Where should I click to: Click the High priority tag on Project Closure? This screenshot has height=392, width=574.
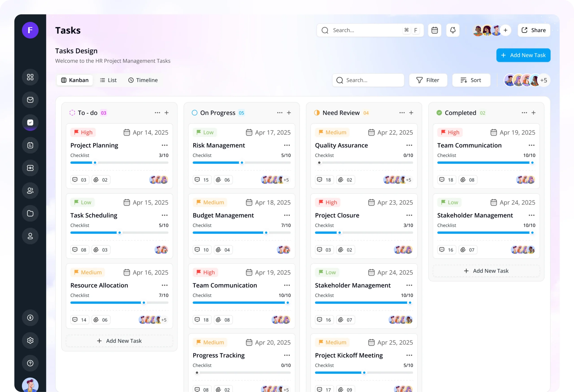[328, 202]
